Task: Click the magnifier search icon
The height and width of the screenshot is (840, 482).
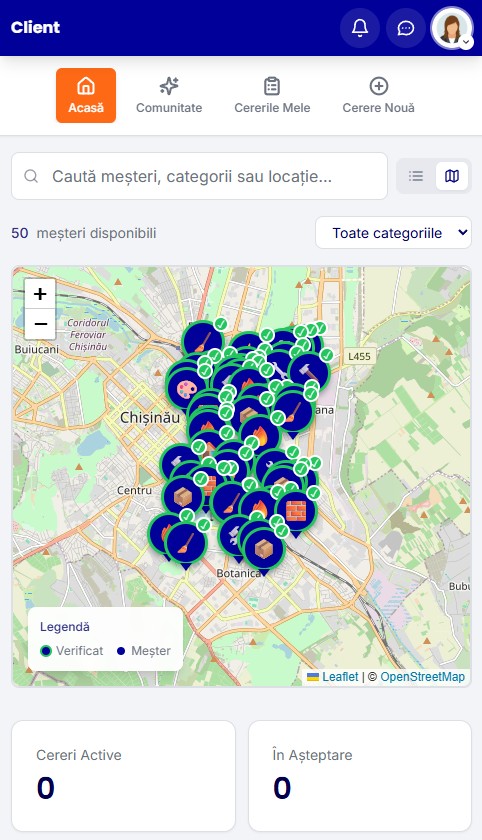Action: (x=31, y=176)
